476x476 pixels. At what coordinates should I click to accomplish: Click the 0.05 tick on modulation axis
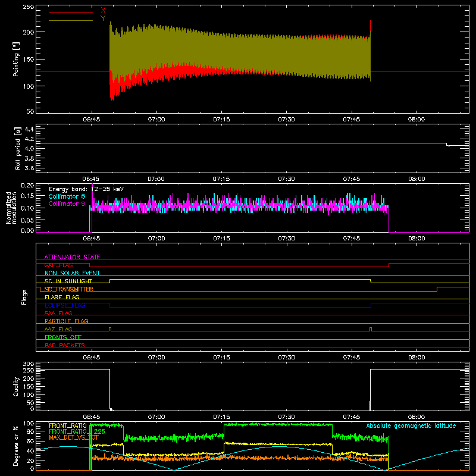27,220
